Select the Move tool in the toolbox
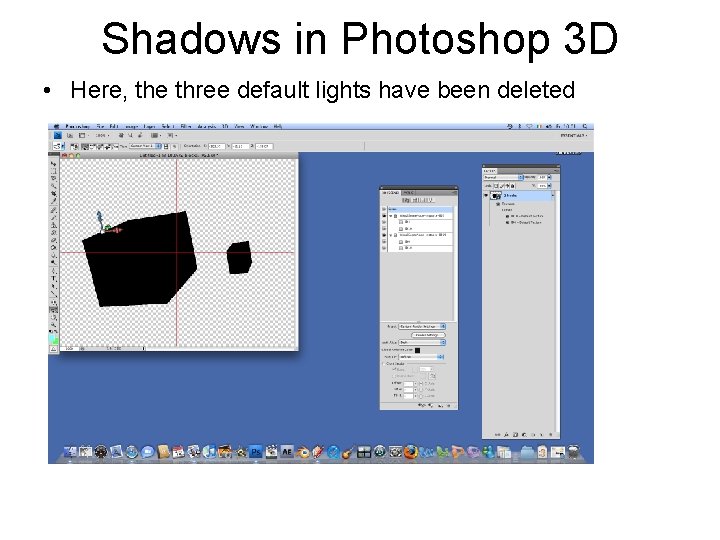Screen dimensions: 720x540 53,163
